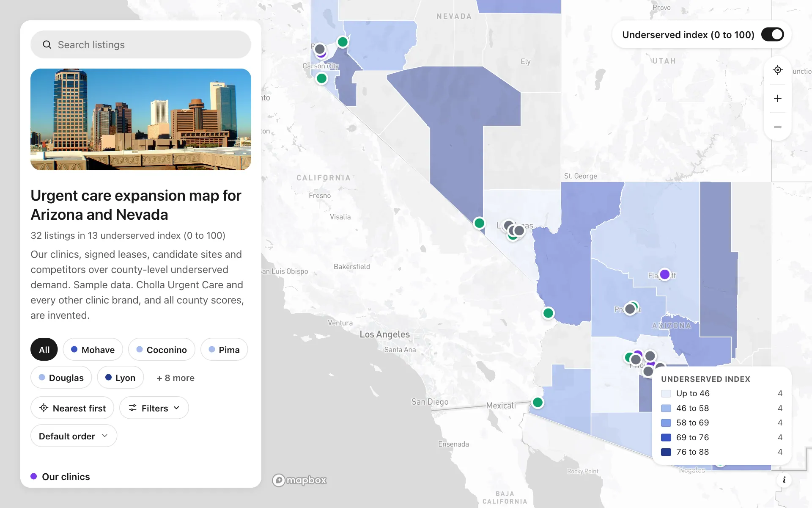Filter by Douglas county chip
The image size is (812, 508).
point(61,377)
